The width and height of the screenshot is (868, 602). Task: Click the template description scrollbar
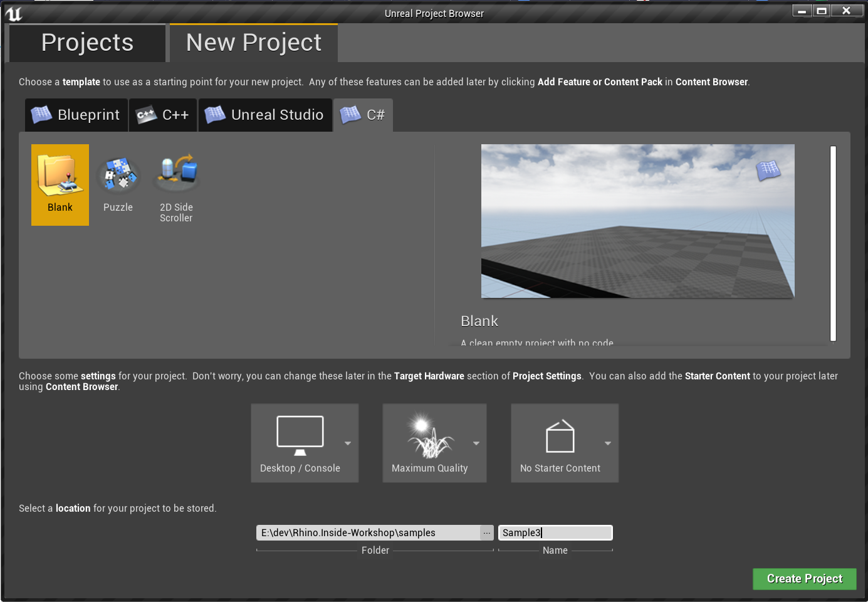coord(833,243)
